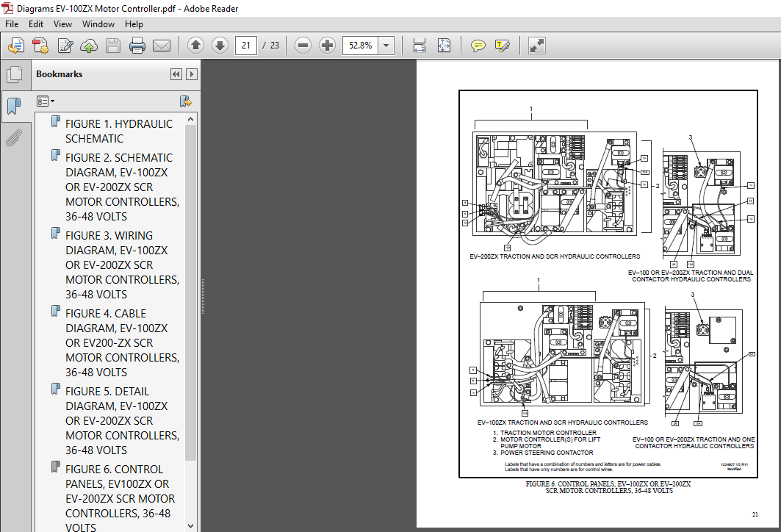Open the Help menu
This screenshot has height=532, width=781.
134,24
